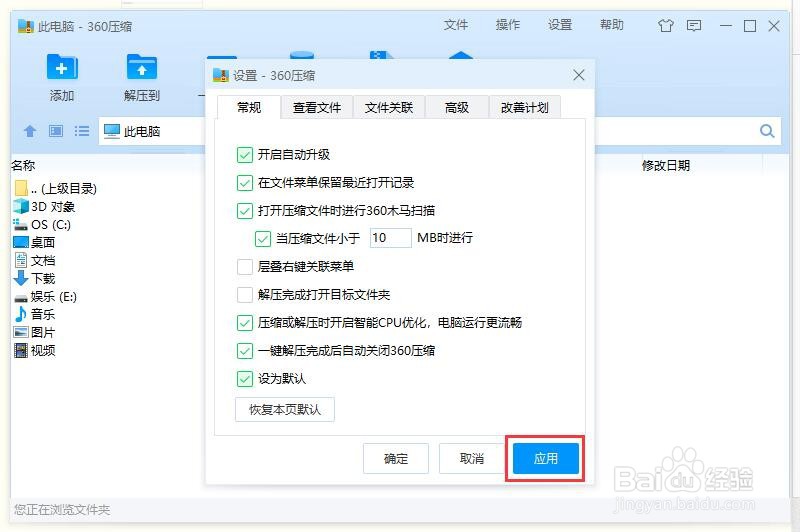This screenshot has width=800, height=532.
Task: Switch to the 高级 tab
Action: click(457, 108)
